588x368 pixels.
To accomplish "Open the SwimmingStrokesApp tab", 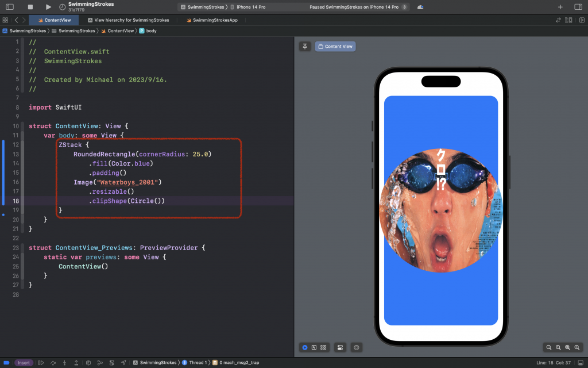I will click(212, 20).
